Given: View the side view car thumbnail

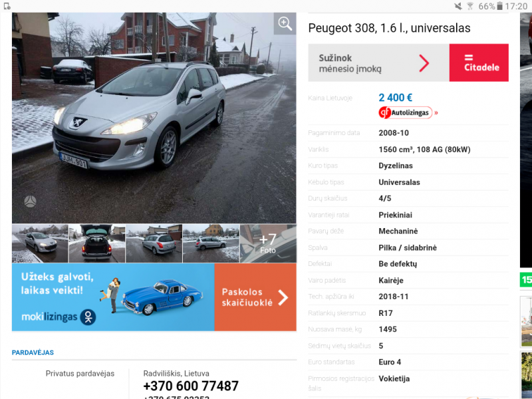Looking at the screenshot, I should [x=211, y=243].
